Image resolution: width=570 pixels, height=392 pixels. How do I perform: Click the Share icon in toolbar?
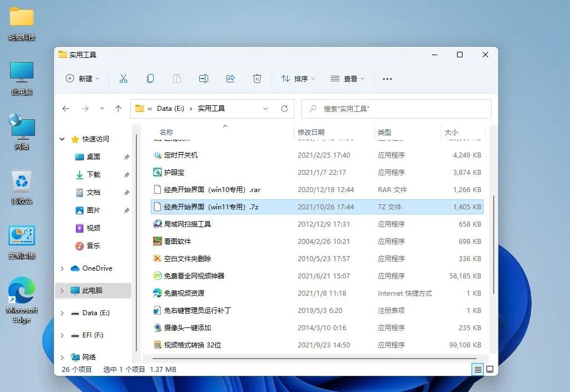[230, 79]
